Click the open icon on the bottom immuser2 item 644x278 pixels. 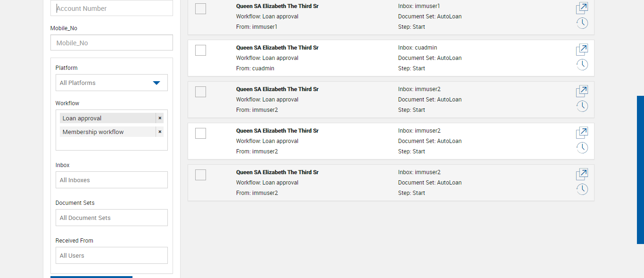(582, 174)
